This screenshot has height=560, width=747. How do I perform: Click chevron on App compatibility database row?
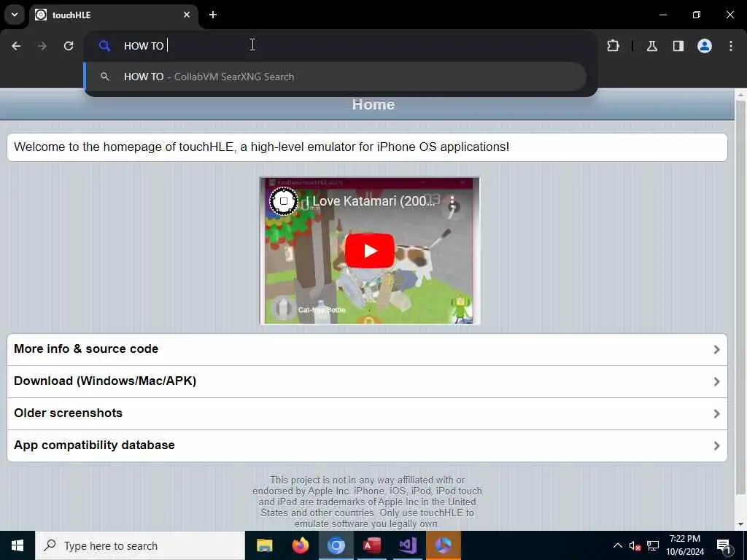click(716, 446)
